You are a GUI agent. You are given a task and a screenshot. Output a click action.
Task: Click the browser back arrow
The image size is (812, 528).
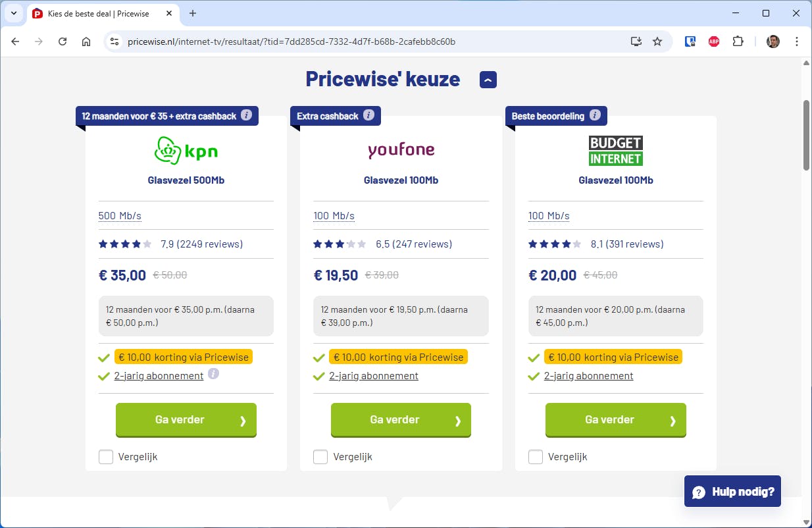click(16, 41)
